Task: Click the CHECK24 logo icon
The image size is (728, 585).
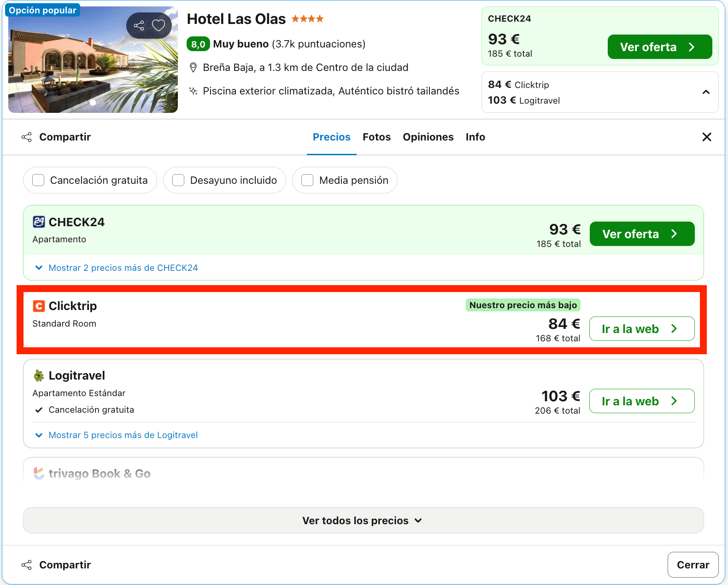Action: click(x=39, y=222)
